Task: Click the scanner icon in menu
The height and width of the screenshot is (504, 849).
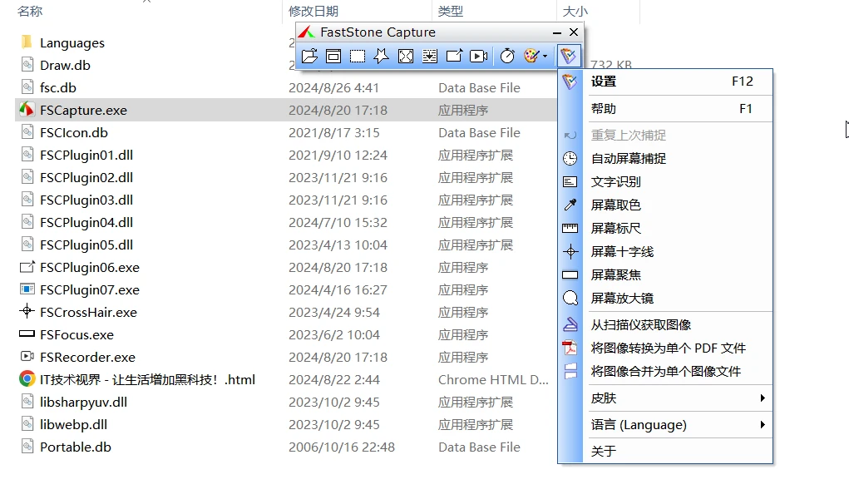Action: coord(570,324)
